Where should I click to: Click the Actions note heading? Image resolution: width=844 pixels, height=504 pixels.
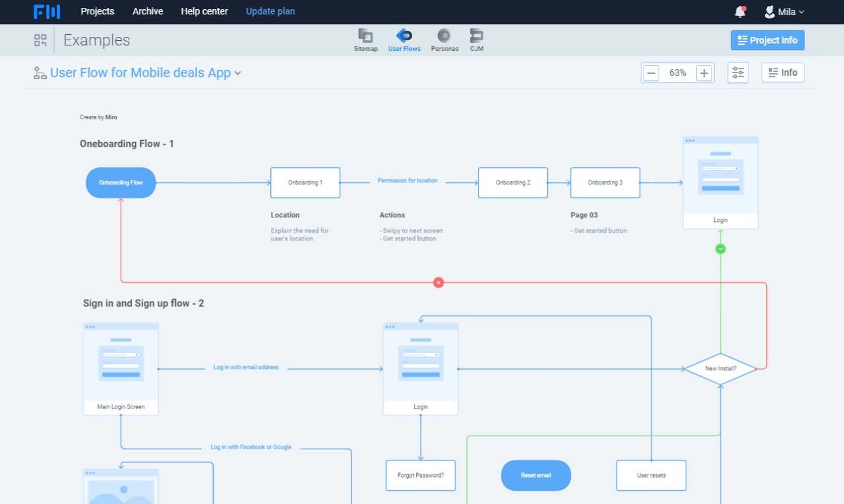pos(392,215)
